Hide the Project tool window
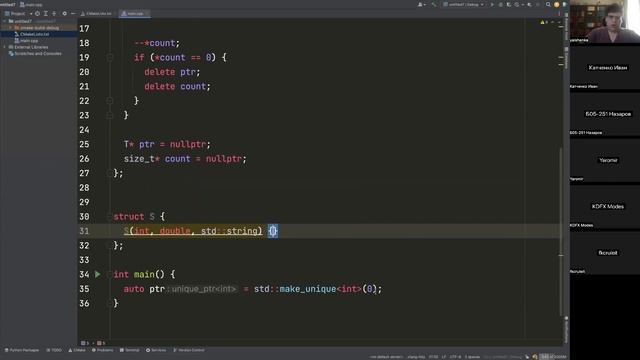 (73, 13)
